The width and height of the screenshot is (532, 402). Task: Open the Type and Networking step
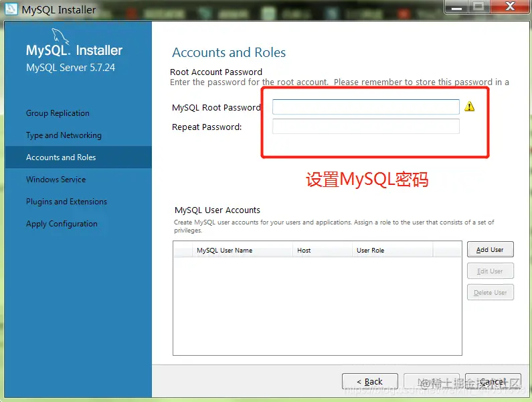point(64,135)
